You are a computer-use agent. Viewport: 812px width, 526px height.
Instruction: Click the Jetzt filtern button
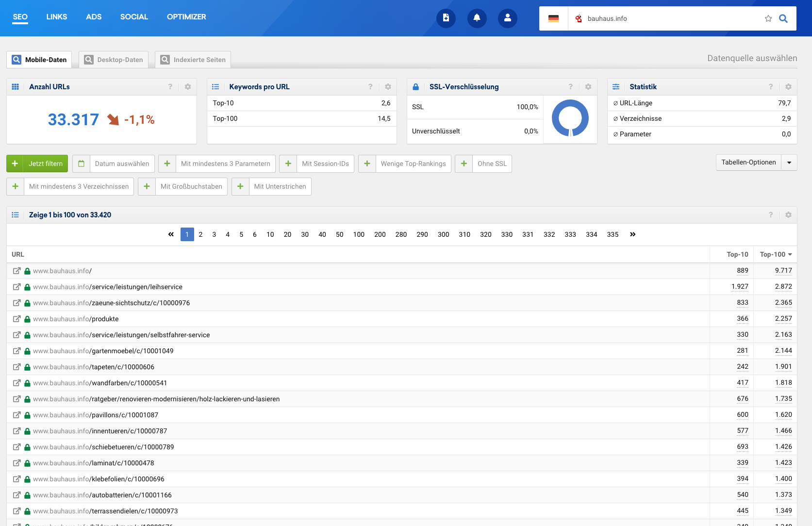[37, 164]
